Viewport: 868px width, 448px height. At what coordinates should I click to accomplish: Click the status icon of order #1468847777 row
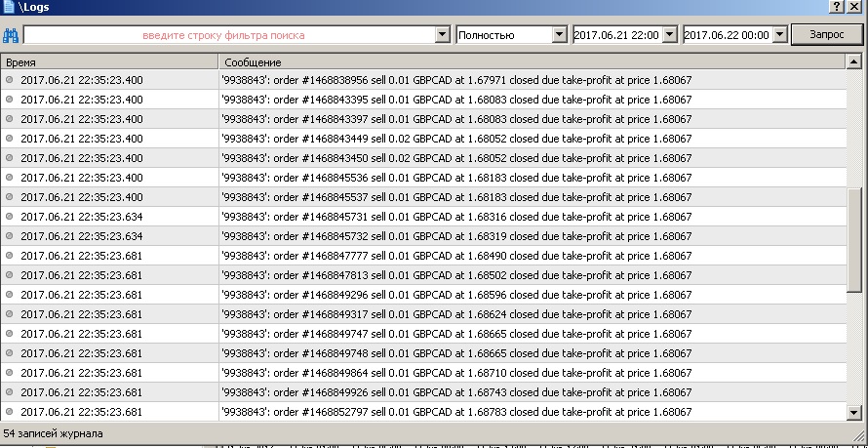(x=9, y=256)
